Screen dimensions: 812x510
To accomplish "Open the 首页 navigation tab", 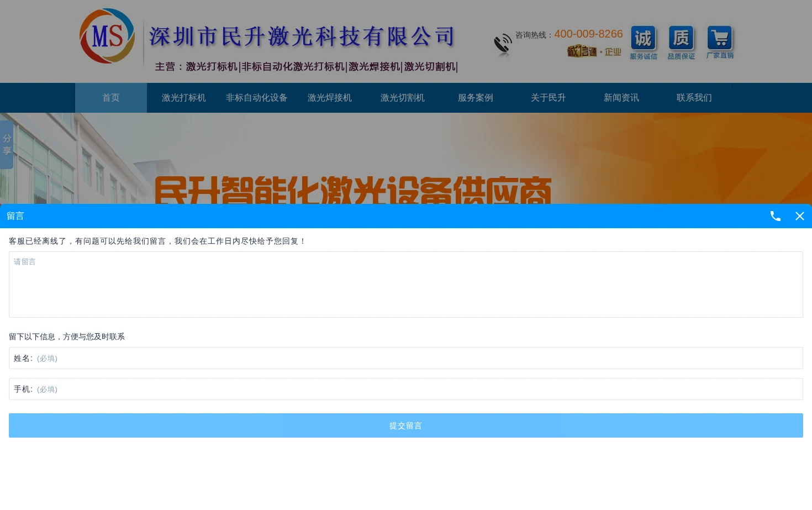I will [x=111, y=98].
